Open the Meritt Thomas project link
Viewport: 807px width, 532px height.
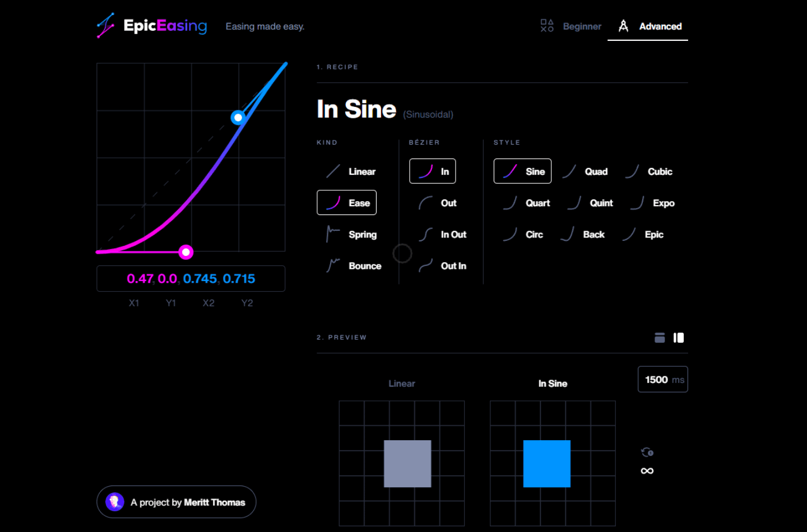(x=177, y=502)
